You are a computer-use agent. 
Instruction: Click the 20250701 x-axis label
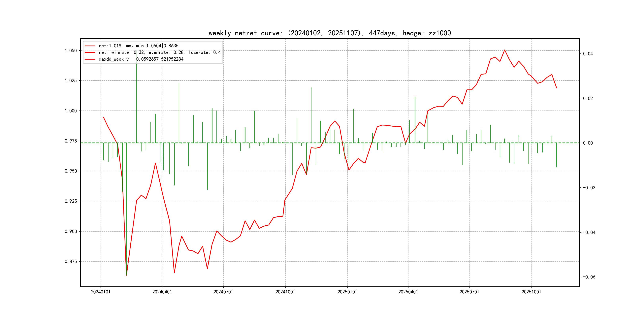[469, 292]
